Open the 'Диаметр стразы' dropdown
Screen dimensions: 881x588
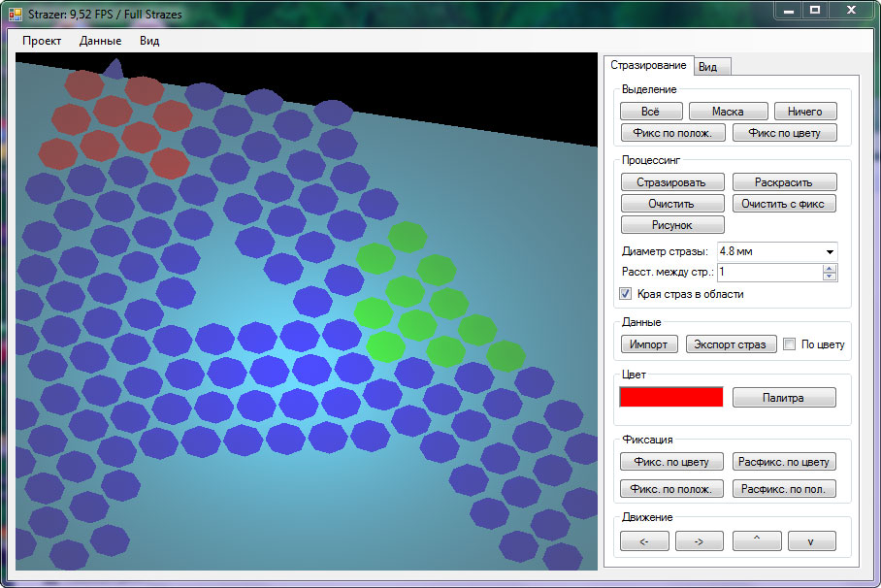click(830, 251)
